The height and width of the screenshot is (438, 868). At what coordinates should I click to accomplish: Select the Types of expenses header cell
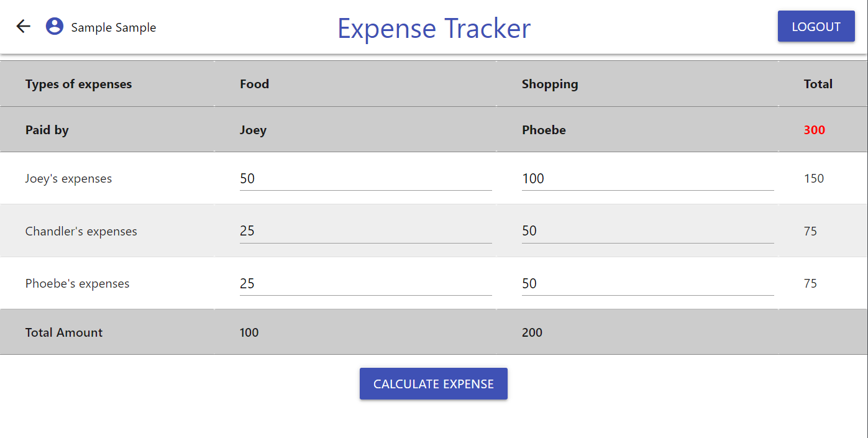tap(78, 83)
